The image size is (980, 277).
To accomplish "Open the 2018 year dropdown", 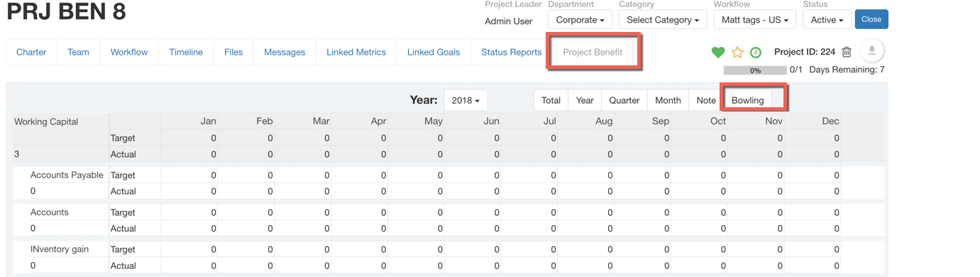I will (466, 100).
